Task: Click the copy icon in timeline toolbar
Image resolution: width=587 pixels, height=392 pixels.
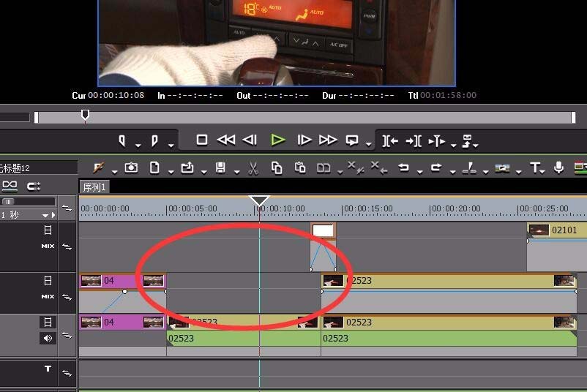Action: click(x=277, y=168)
